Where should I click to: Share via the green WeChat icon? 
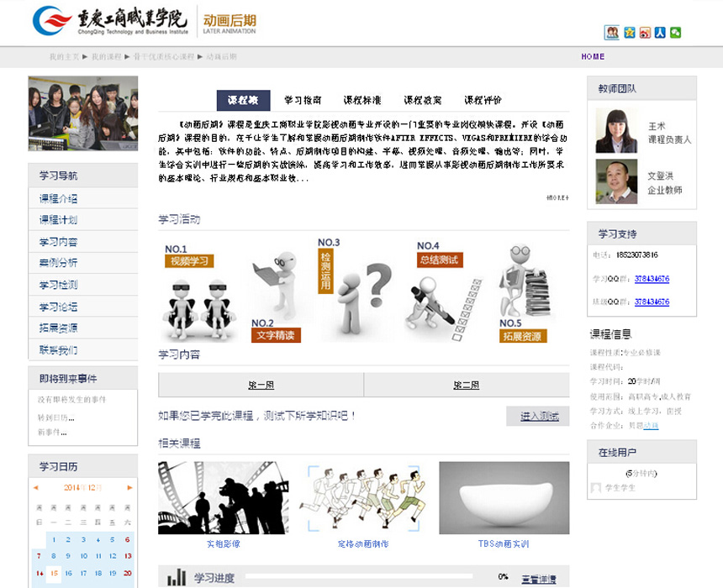pos(675,33)
